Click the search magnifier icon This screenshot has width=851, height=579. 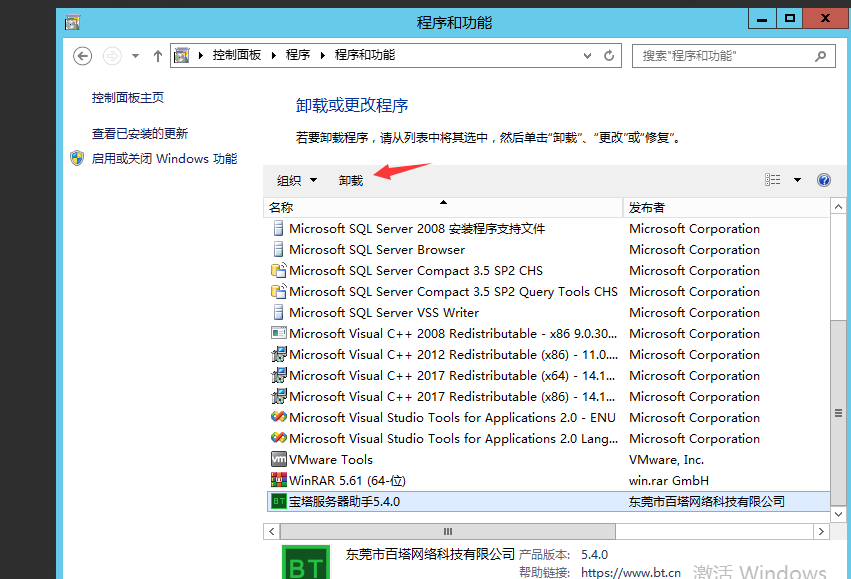coord(821,56)
